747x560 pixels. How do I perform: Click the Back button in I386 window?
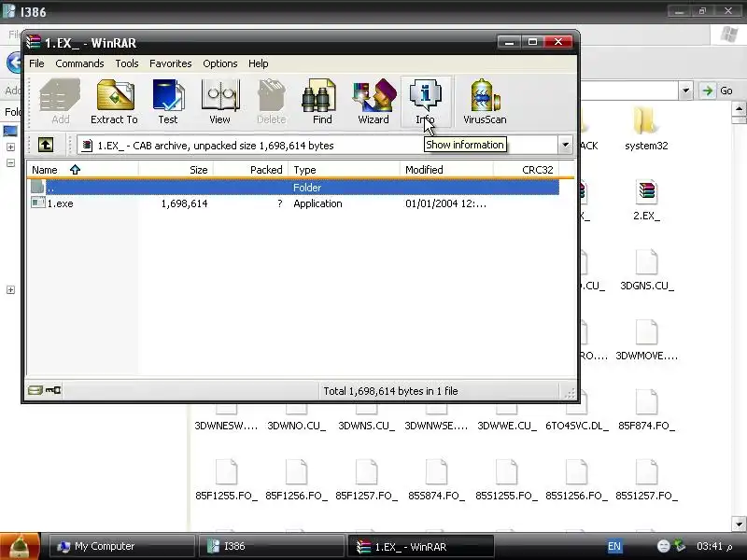(x=14, y=63)
